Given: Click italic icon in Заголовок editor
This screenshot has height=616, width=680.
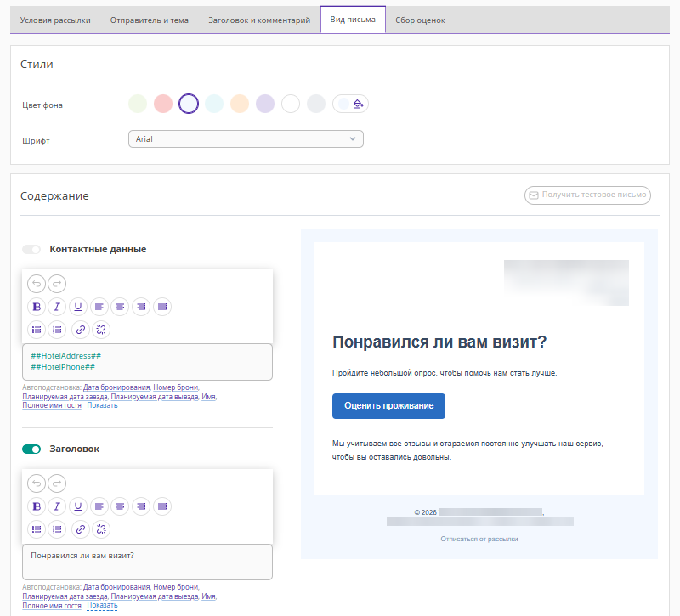Looking at the screenshot, I should [x=58, y=506].
